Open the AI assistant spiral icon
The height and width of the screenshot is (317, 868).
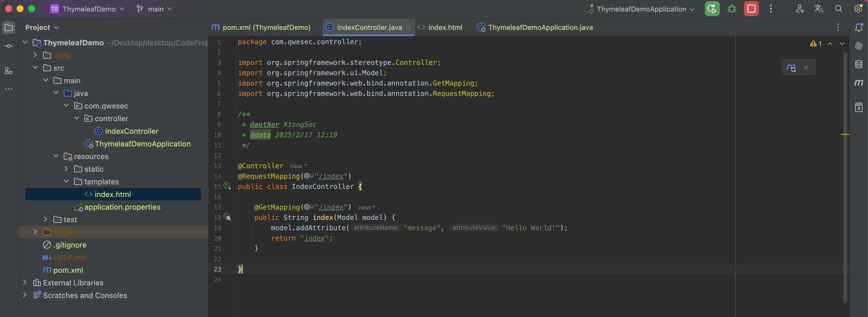[859, 46]
